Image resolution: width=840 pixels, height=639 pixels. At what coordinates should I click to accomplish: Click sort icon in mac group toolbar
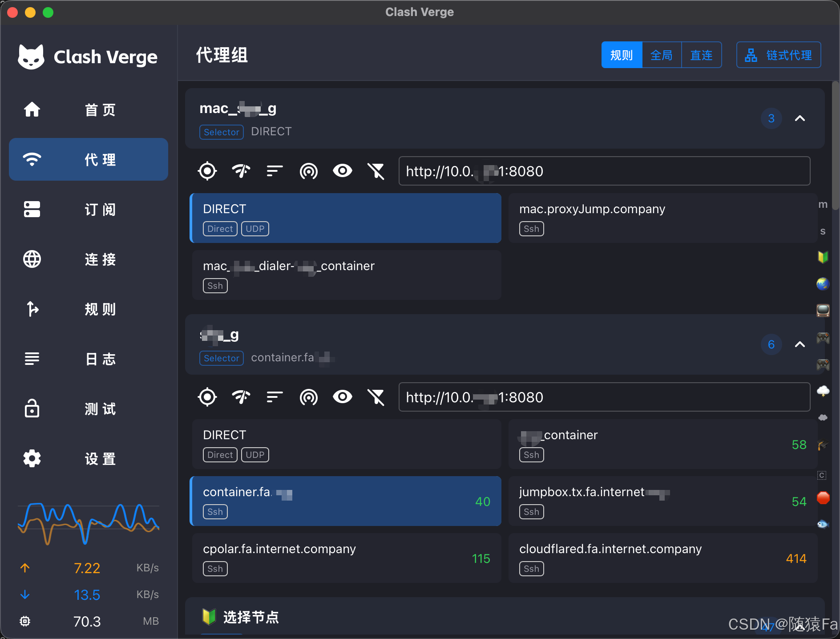[x=275, y=171]
